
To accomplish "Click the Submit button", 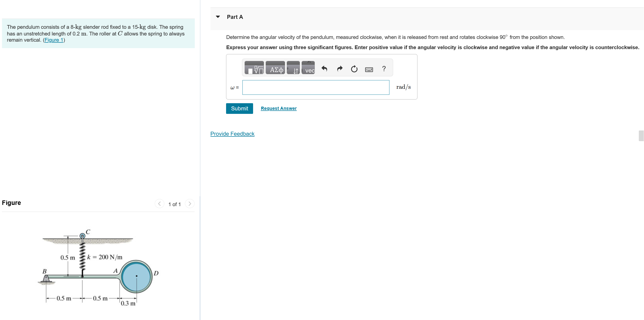I will [x=239, y=108].
